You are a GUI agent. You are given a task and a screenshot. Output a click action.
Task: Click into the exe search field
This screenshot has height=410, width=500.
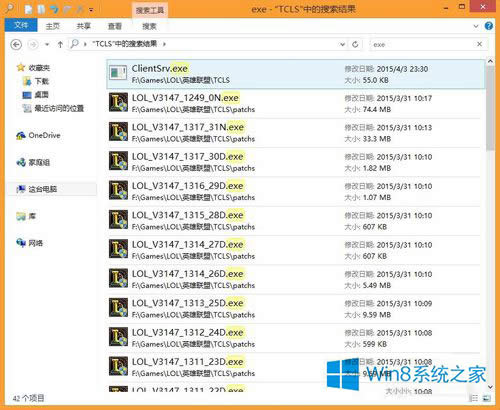[422, 44]
